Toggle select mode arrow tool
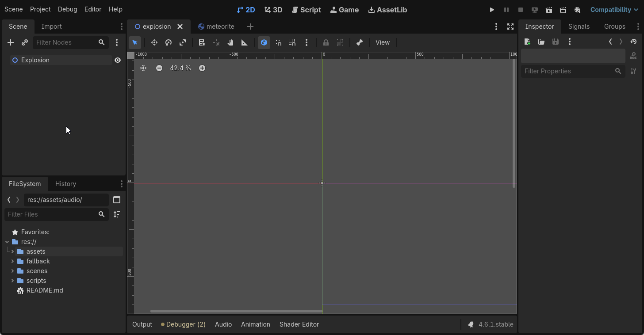This screenshot has width=644, height=335. (x=135, y=42)
